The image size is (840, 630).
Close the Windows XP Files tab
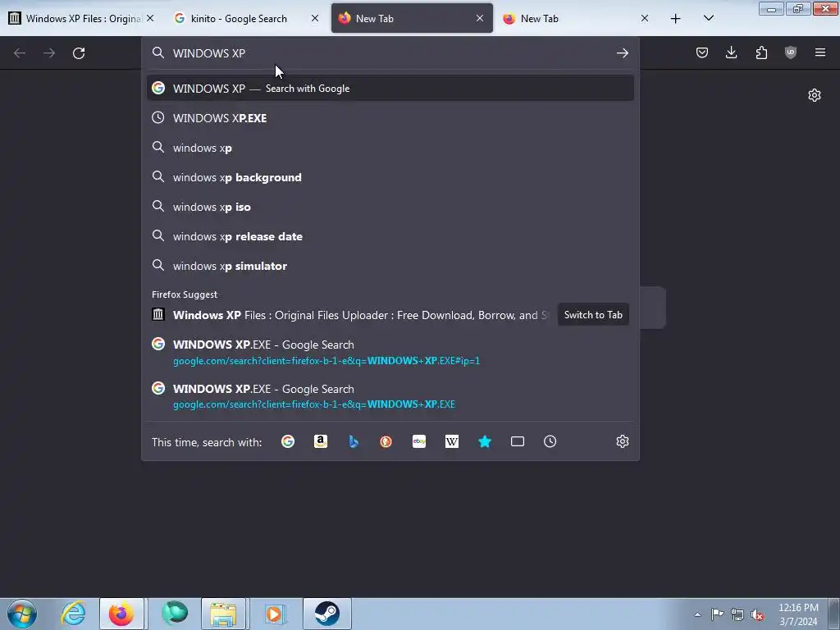point(151,19)
